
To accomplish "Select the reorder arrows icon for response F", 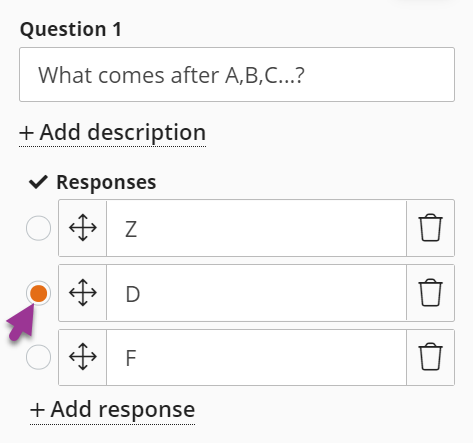I will 83,357.
